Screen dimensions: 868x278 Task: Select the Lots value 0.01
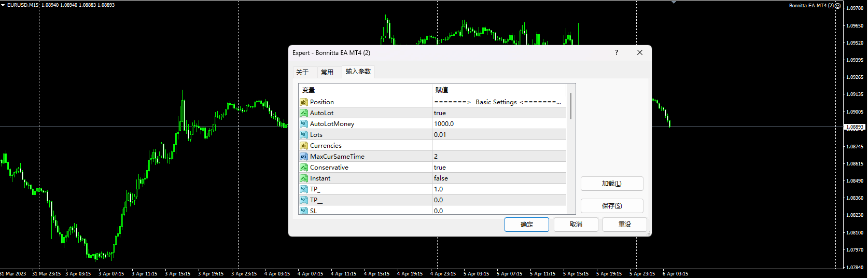(499, 135)
